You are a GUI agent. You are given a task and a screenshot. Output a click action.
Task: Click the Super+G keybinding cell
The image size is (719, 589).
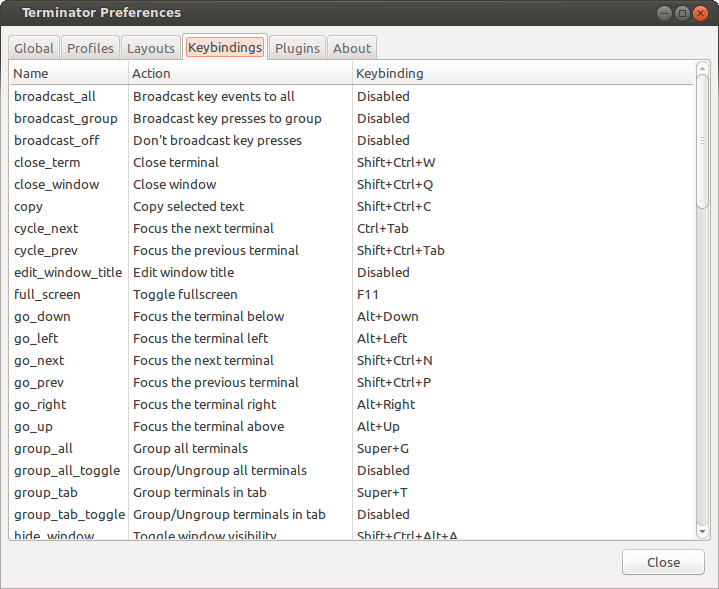pos(382,449)
